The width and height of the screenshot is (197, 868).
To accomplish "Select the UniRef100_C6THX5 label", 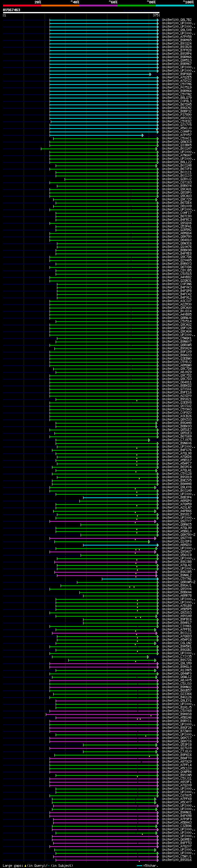I will tap(177, 795).
